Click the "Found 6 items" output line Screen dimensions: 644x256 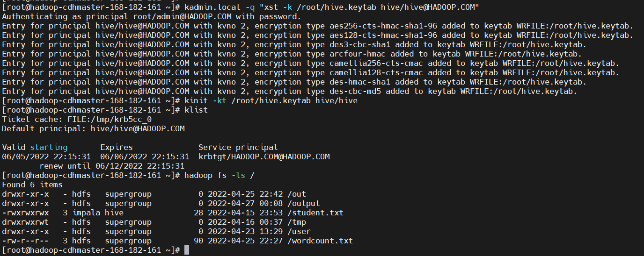[x=32, y=185]
